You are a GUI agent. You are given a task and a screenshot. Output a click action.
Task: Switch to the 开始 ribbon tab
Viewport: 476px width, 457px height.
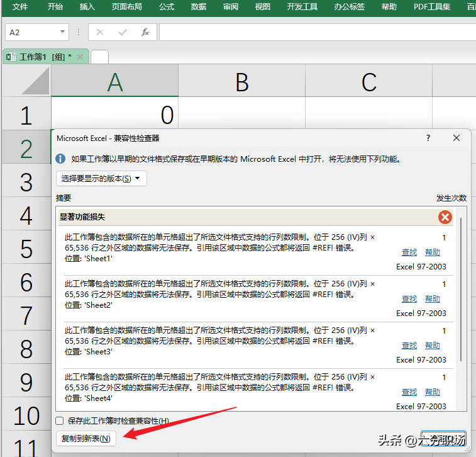click(55, 7)
